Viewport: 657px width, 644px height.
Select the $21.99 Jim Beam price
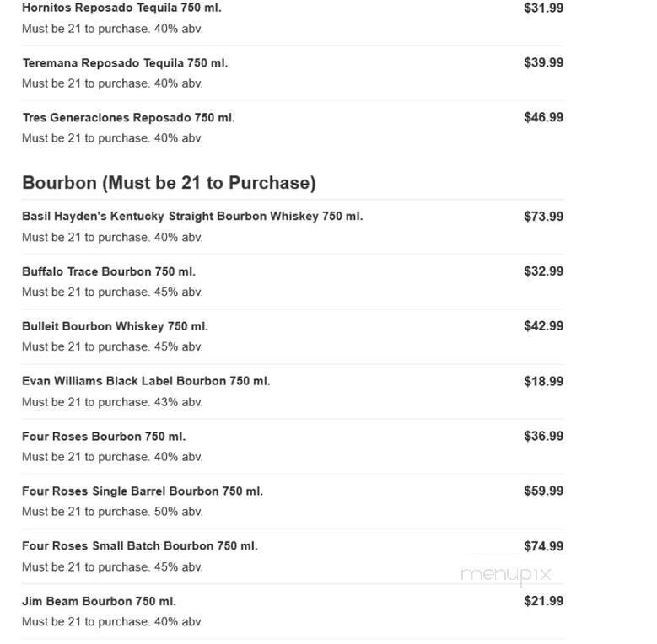[543, 601]
